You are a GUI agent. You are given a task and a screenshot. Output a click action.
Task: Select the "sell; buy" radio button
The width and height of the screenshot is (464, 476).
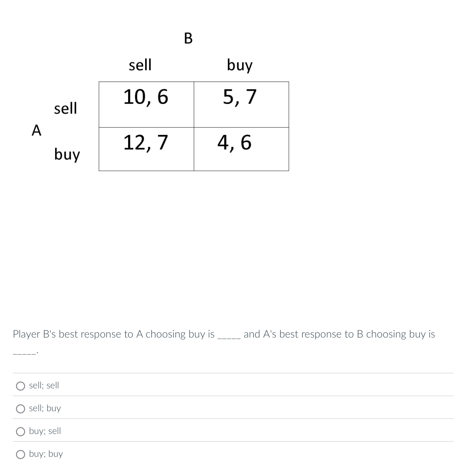point(21,409)
